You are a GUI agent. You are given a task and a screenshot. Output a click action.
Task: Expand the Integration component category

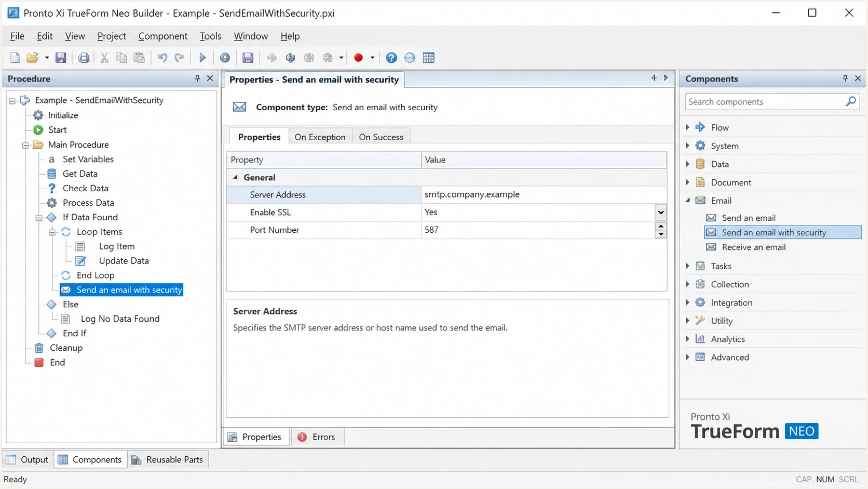point(687,302)
